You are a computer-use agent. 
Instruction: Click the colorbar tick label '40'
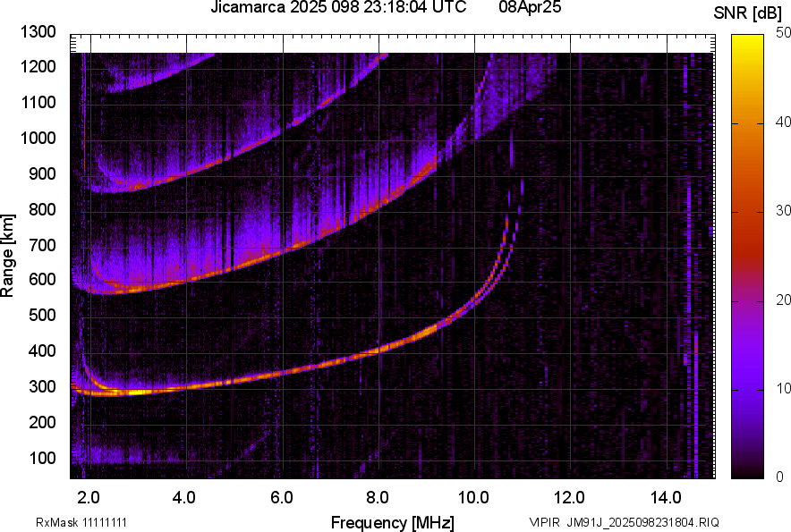pyautogui.click(x=784, y=122)
